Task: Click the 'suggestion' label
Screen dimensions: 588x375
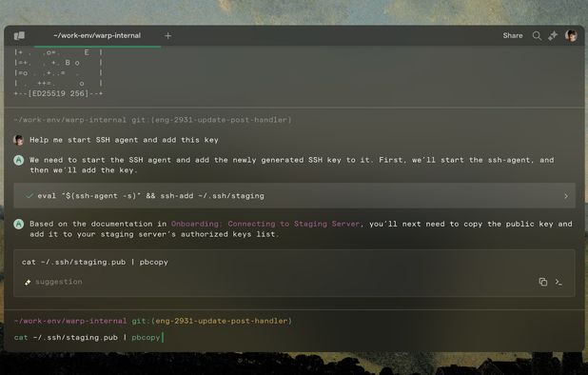Action: 58,282
